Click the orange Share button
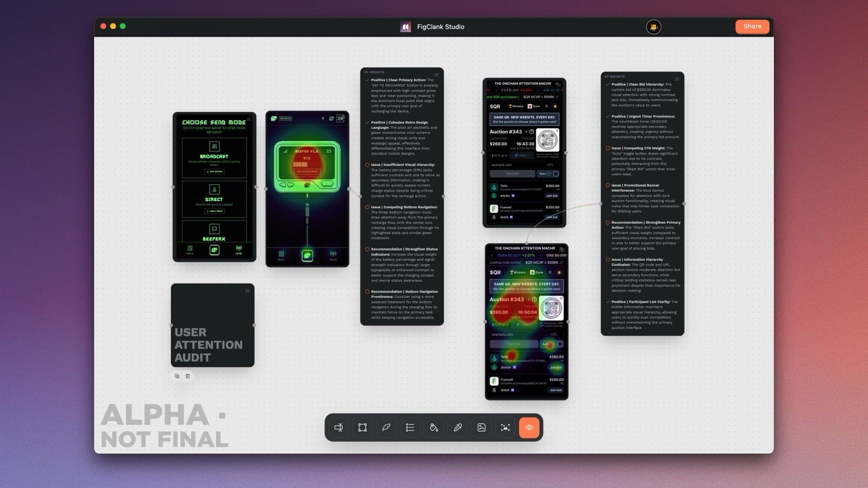Image resolution: width=868 pixels, height=488 pixels. click(x=752, y=26)
